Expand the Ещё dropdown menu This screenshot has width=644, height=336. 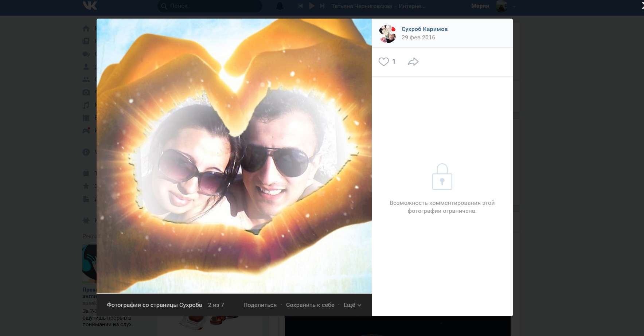(x=352, y=305)
